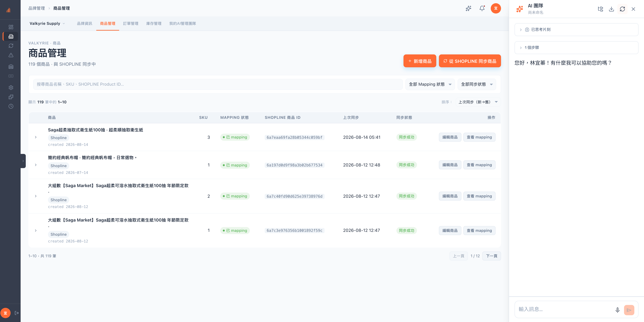Click the 已 mapping badge for 簡約經典帆布帽

click(235, 165)
